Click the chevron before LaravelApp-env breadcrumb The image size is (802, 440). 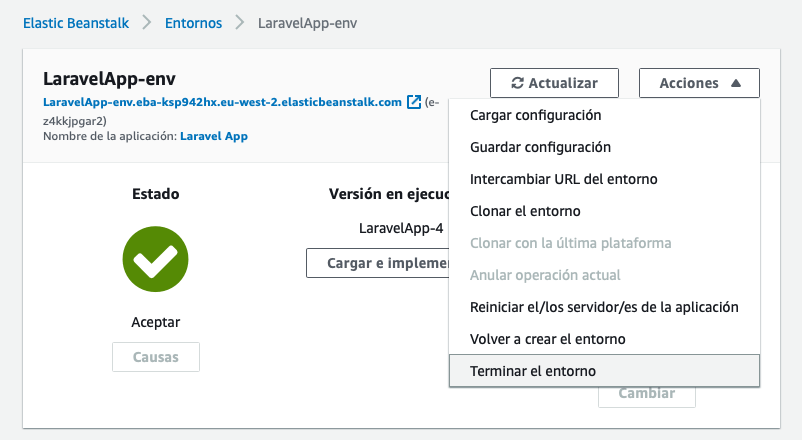coord(240,23)
